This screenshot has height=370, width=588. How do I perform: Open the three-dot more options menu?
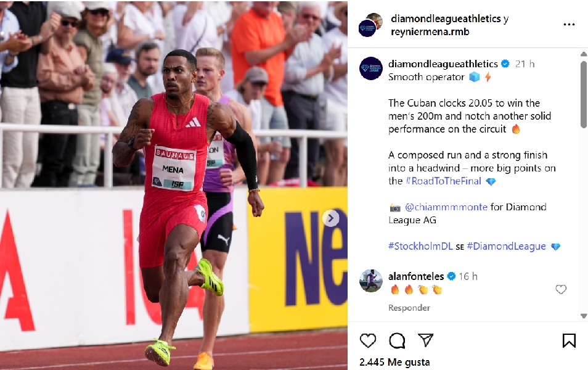pyautogui.click(x=569, y=25)
